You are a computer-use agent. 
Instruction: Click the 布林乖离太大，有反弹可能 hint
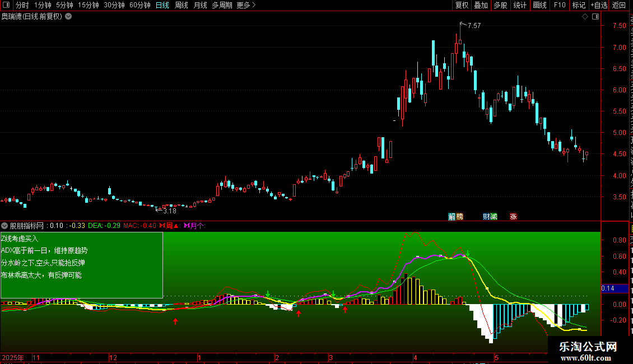(x=41, y=275)
